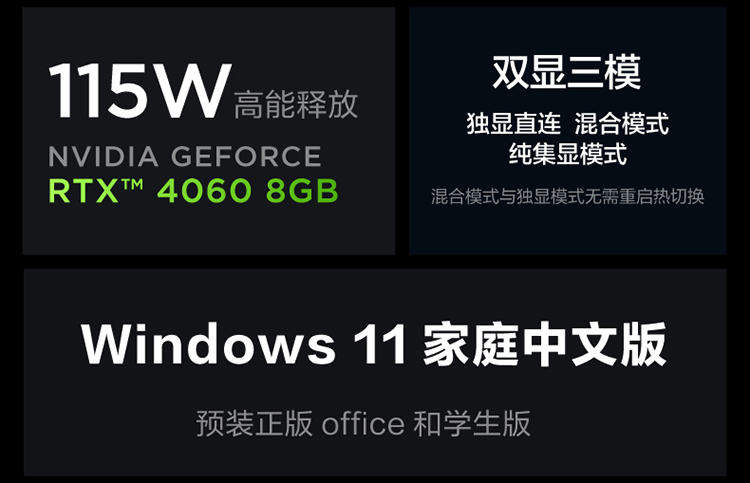Click the 高能释放 label
This screenshot has height=483, width=750.
coord(296,104)
